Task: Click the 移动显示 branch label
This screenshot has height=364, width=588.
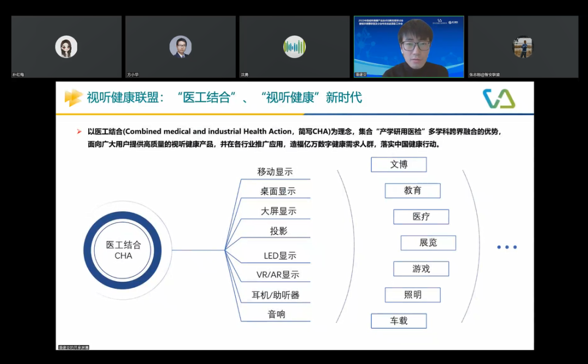Action: tap(275, 172)
